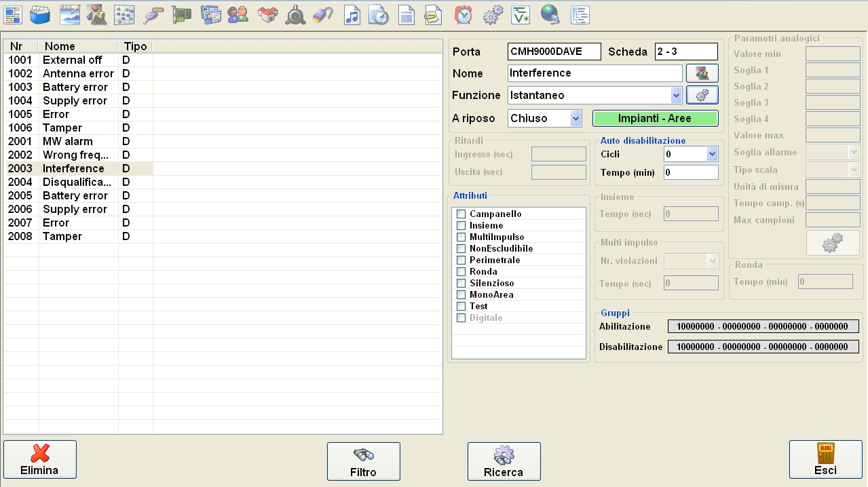Open the blue folder box toolbar icon
Viewport: 868px width, 487px height.
[x=40, y=15]
